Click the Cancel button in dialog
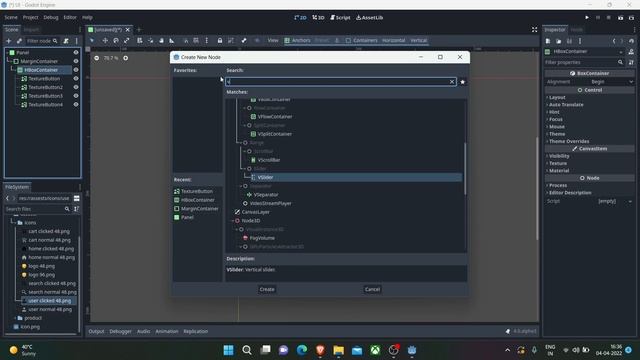640x360 pixels. [372, 289]
